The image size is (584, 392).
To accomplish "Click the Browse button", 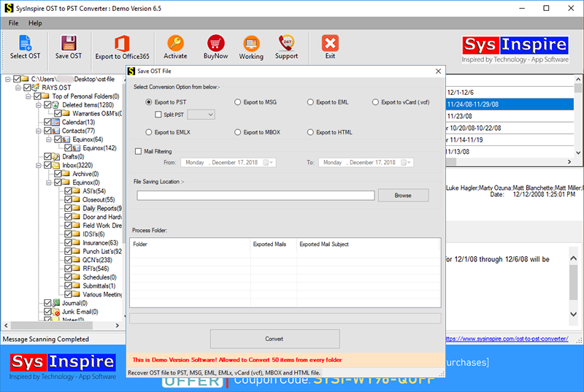I will coord(403,196).
